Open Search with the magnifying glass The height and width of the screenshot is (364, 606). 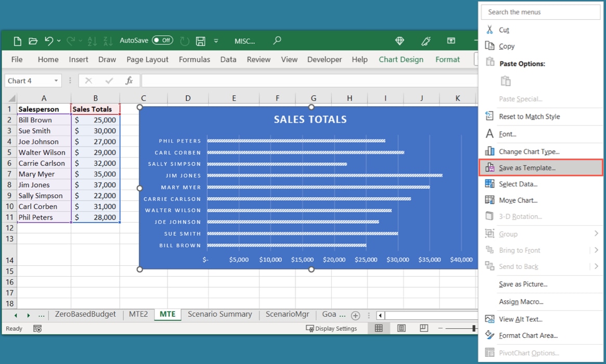[x=277, y=41]
